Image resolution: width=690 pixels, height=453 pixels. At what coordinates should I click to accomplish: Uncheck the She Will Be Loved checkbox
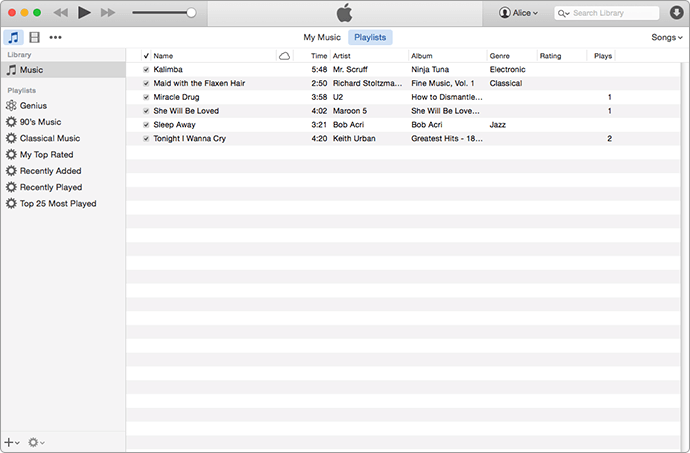[x=146, y=111]
